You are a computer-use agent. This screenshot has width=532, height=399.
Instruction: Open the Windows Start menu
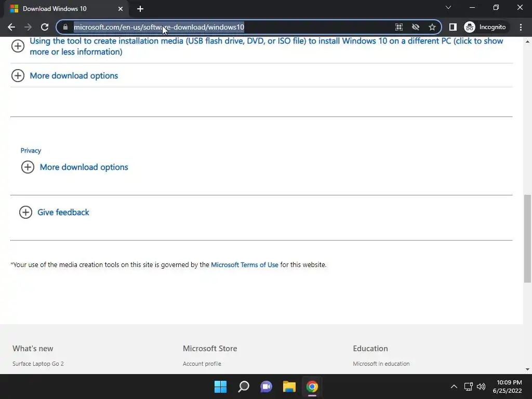pyautogui.click(x=220, y=387)
